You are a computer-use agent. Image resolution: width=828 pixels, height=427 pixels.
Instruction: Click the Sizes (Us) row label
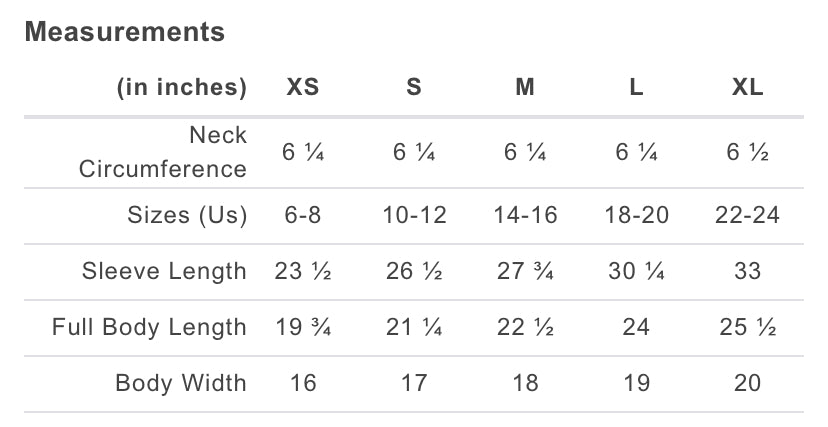[187, 215]
